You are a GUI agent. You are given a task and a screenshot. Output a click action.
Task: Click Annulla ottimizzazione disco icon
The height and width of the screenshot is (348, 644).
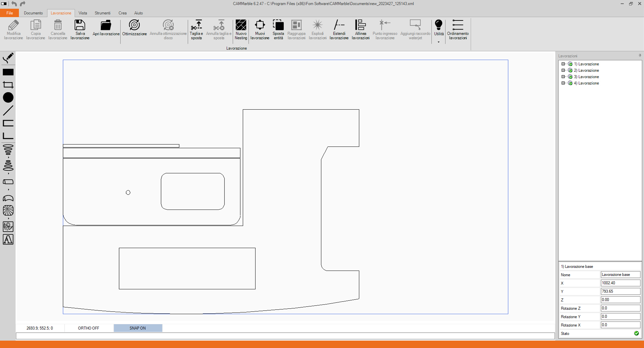tap(168, 25)
